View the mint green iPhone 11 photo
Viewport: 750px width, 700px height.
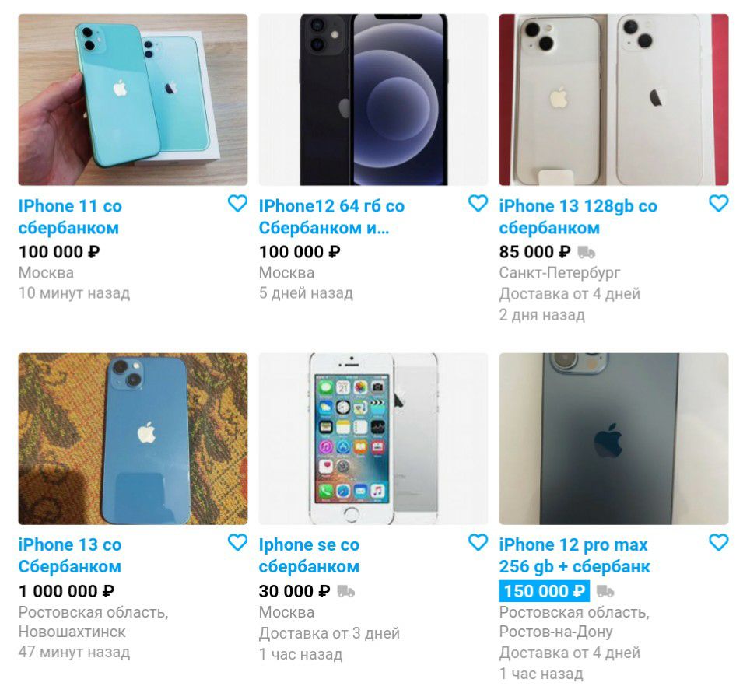(x=133, y=100)
